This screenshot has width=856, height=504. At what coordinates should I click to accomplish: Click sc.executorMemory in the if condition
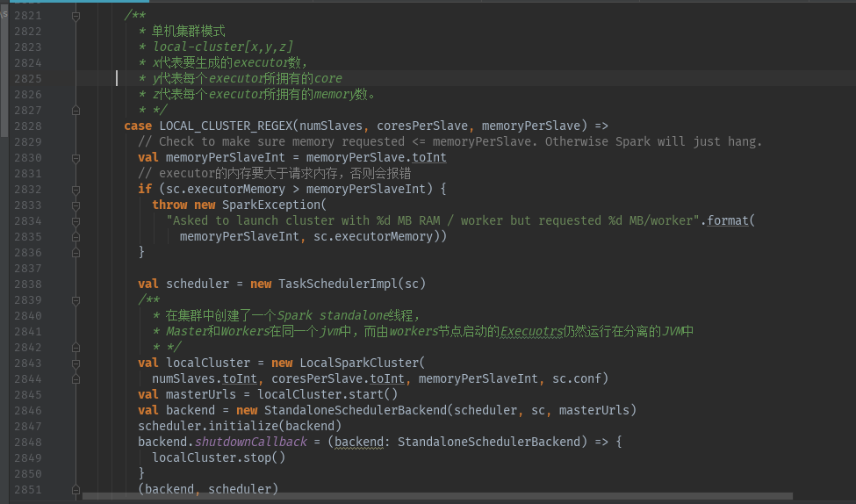226,189
